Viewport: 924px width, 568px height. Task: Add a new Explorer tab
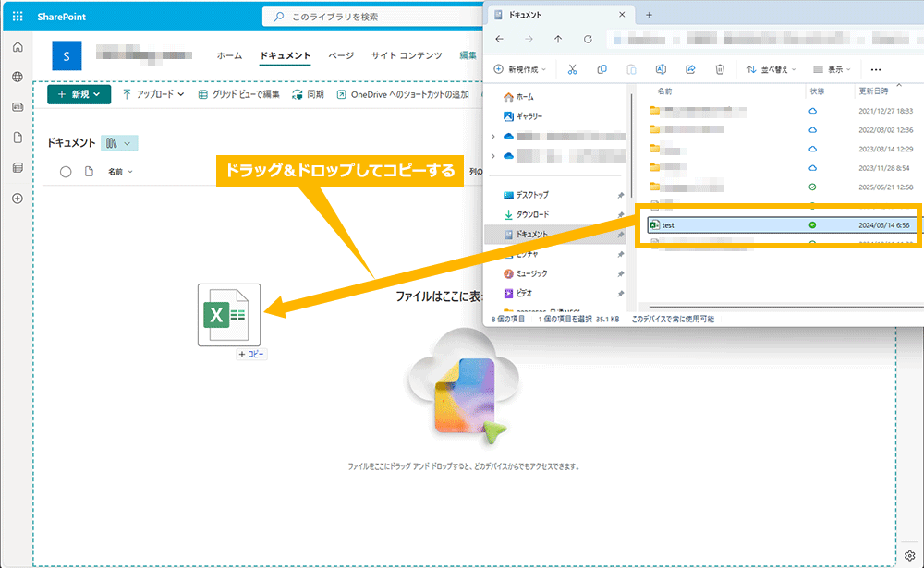[x=649, y=16]
